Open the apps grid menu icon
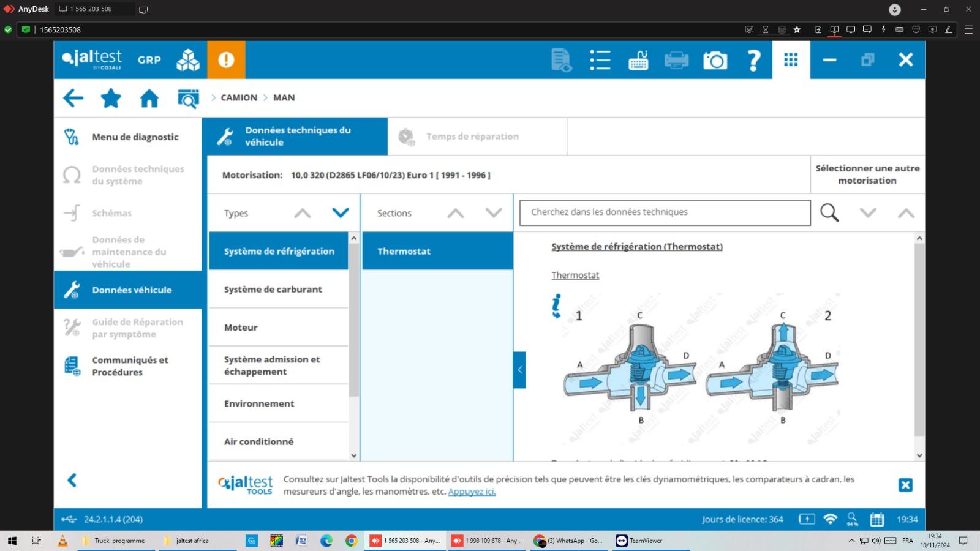 click(x=791, y=60)
